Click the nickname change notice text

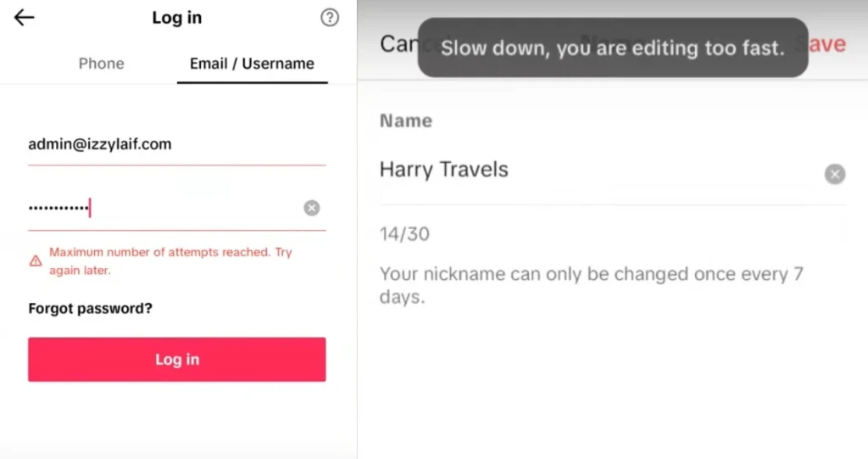click(x=591, y=285)
